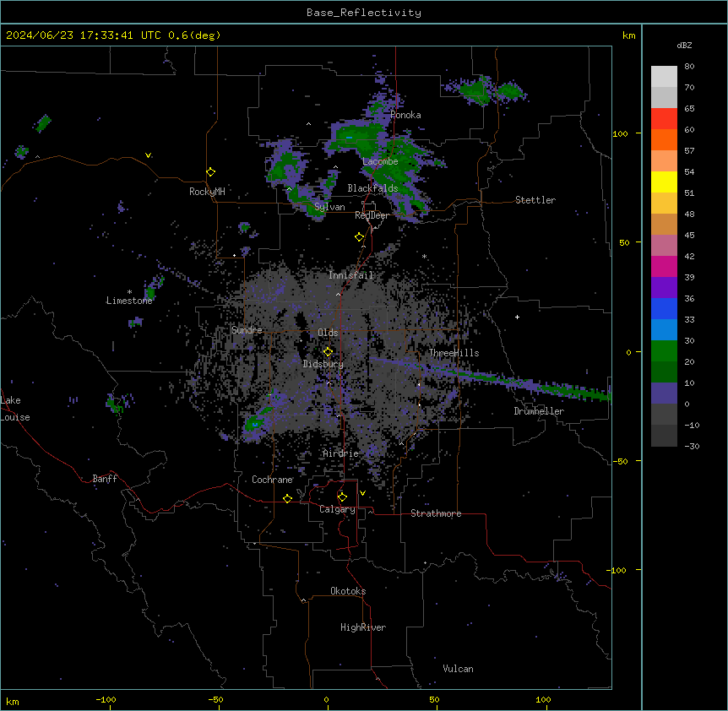Click the -50 tick on right km axis
The image size is (728, 711).
coord(620,461)
